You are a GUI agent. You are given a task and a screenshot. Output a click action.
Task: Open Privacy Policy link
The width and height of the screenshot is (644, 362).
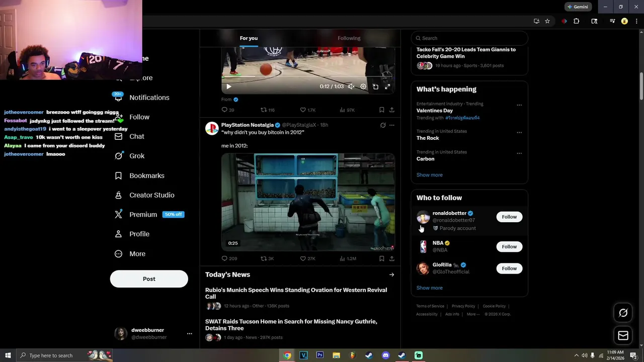point(463,306)
